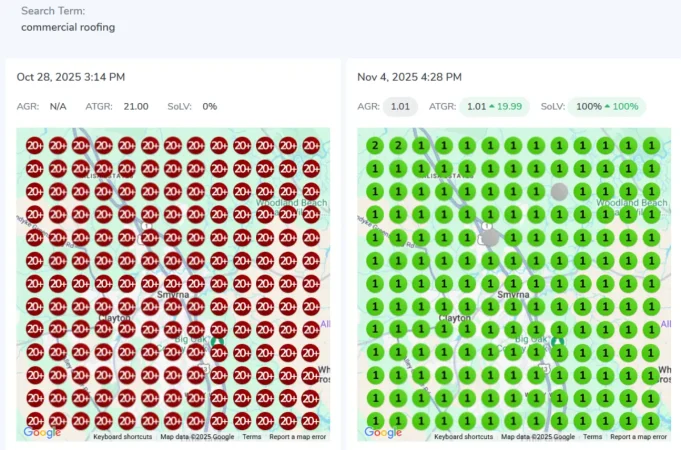Image resolution: width=681 pixels, height=450 pixels.
Task: Click the Google logo on the Oct 28 map
Action: click(x=42, y=432)
